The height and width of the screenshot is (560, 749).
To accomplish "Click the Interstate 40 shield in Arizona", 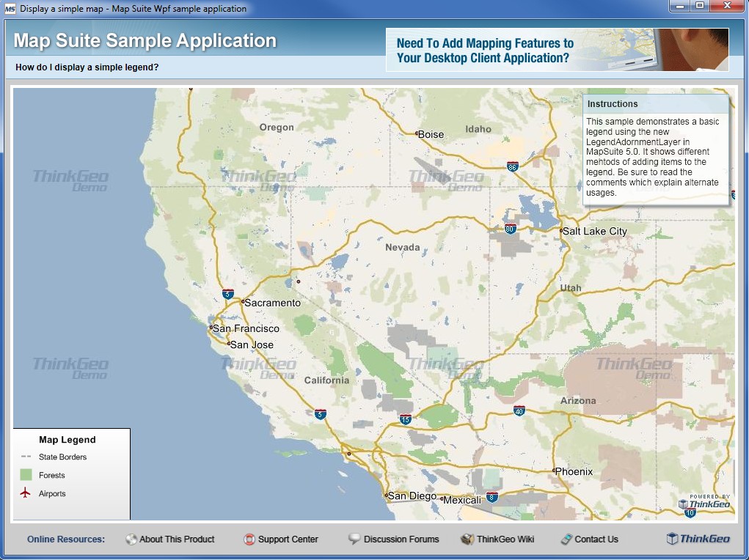I will pos(519,411).
